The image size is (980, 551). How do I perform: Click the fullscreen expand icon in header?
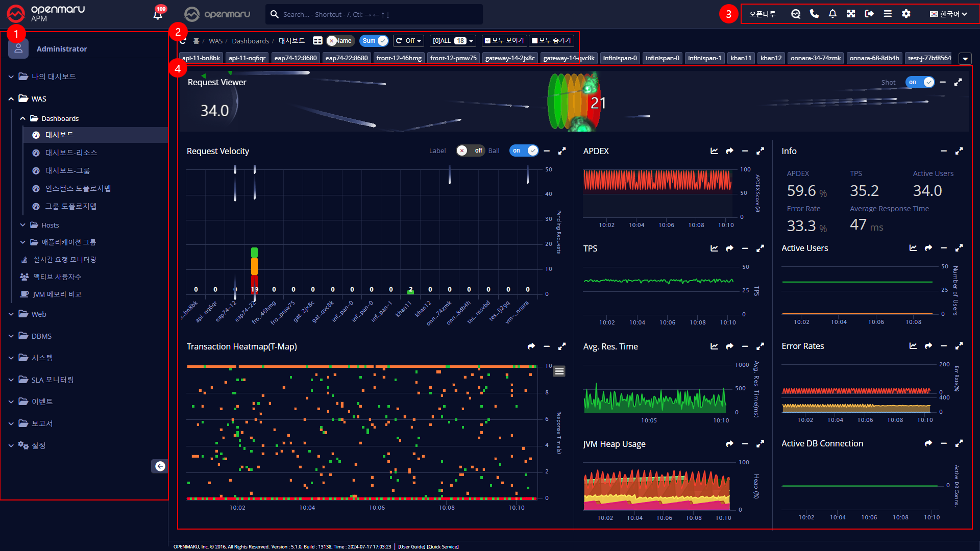click(x=851, y=14)
